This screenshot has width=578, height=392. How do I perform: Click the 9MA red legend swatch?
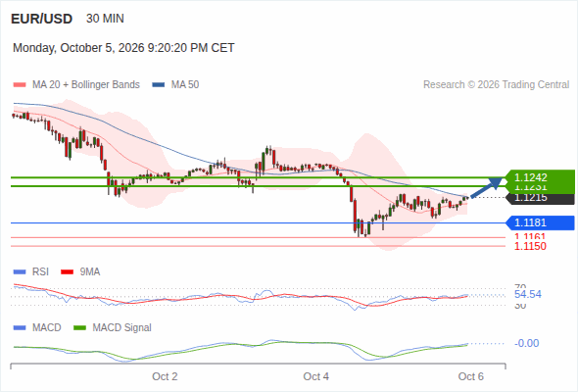67,272
